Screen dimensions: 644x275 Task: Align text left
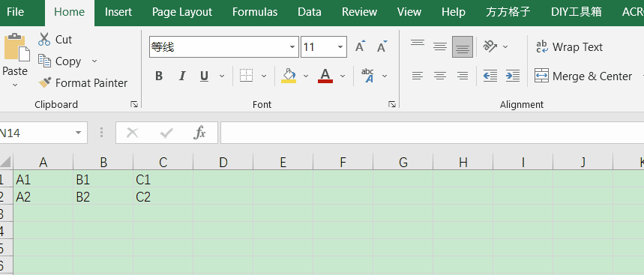[x=418, y=76]
